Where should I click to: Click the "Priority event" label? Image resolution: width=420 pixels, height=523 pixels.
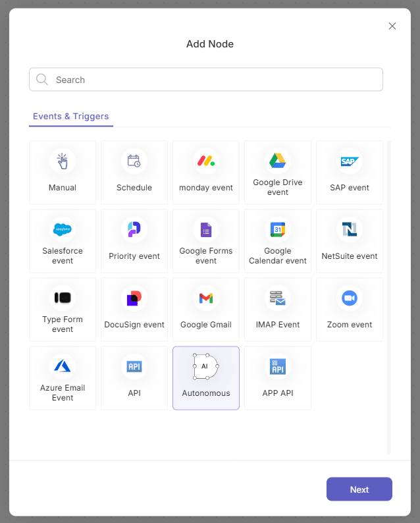point(134,256)
